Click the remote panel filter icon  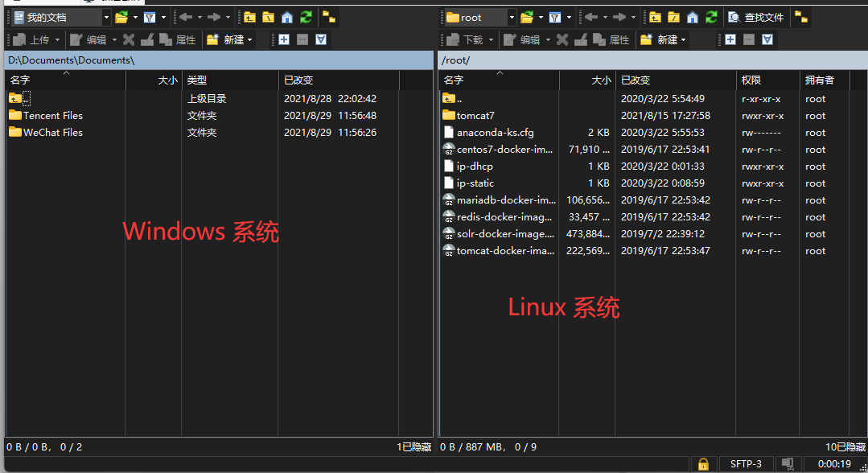[555, 18]
